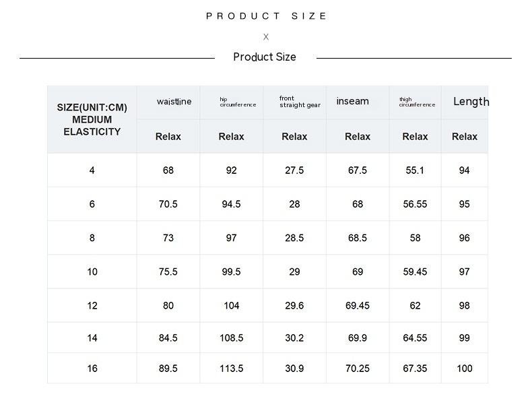Select the Length column header

tap(471, 102)
